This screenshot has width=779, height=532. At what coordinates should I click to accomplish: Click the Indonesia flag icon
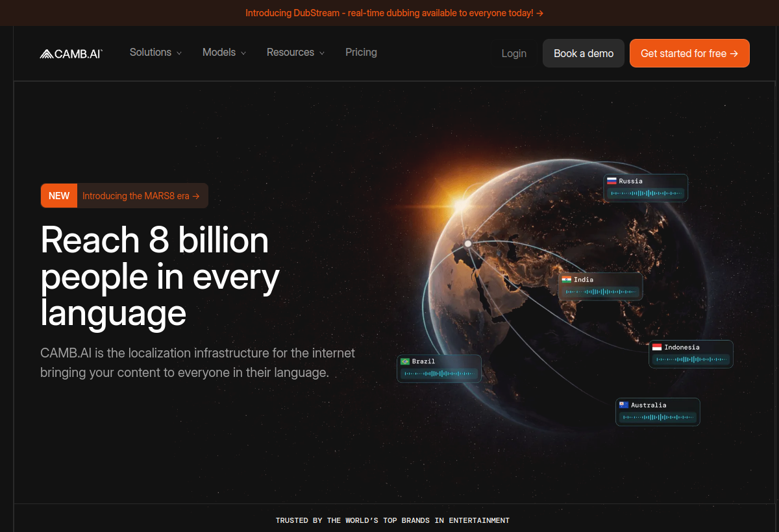pos(657,347)
